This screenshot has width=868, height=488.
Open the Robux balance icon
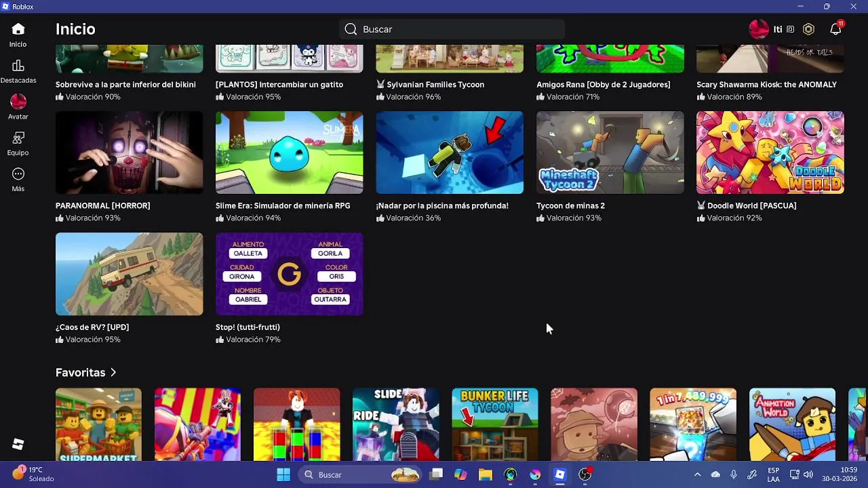[x=808, y=29]
